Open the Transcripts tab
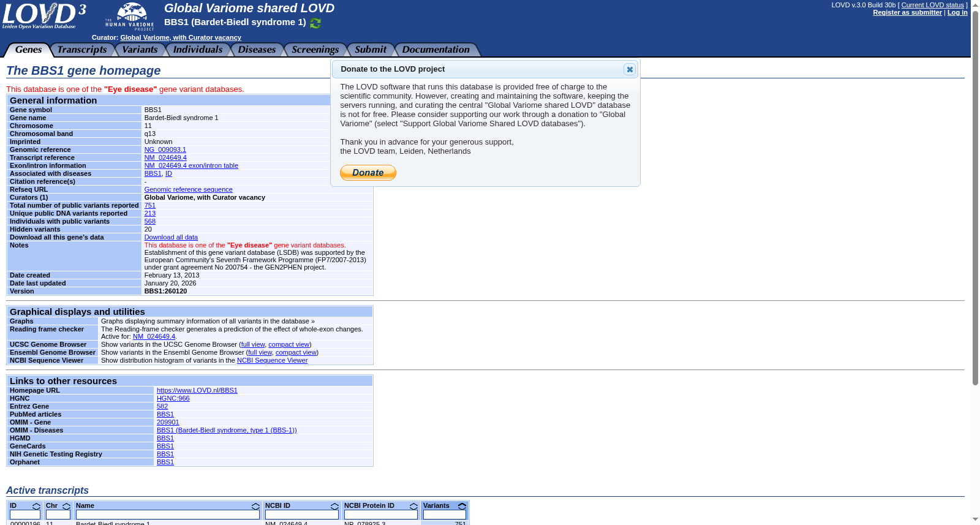The width and height of the screenshot is (980, 525). pyautogui.click(x=82, y=50)
